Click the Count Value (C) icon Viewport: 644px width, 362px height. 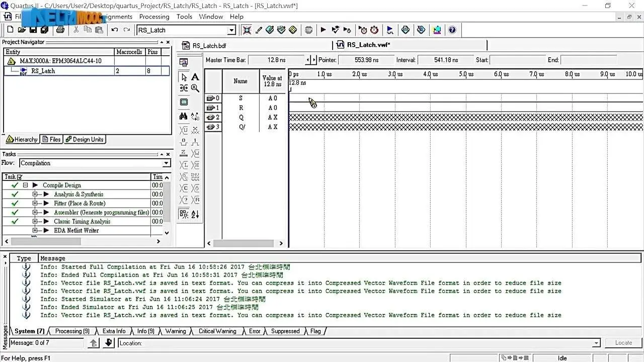184,188
